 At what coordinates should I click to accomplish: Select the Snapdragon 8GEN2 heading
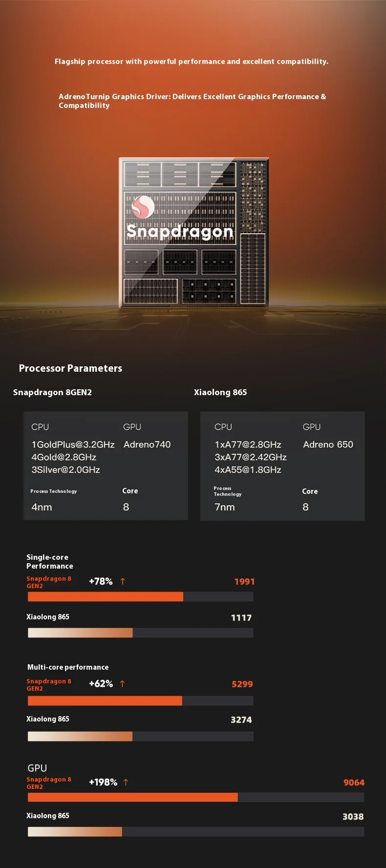coord(52,392)
